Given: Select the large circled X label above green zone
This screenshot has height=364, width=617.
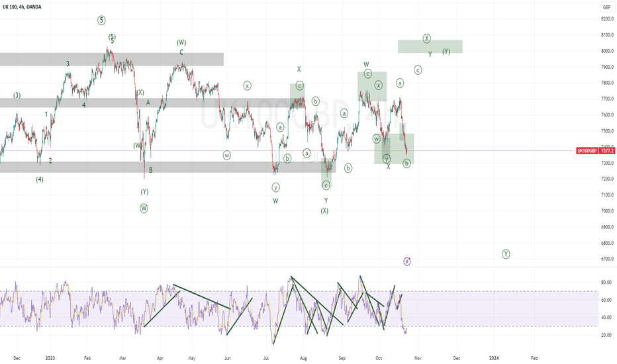Looking at the screenshot, I should click(x=427, y=38).
